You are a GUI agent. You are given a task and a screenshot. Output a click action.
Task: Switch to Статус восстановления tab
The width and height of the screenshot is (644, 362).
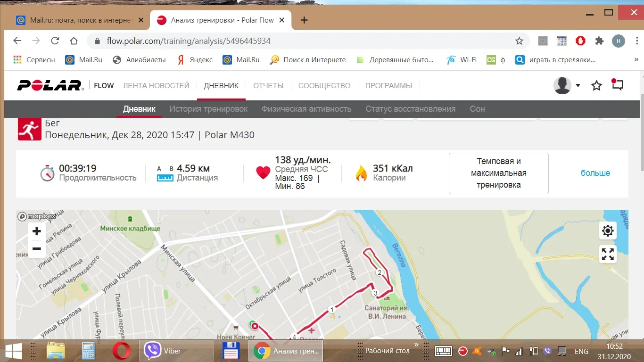[x=410, y=109]
